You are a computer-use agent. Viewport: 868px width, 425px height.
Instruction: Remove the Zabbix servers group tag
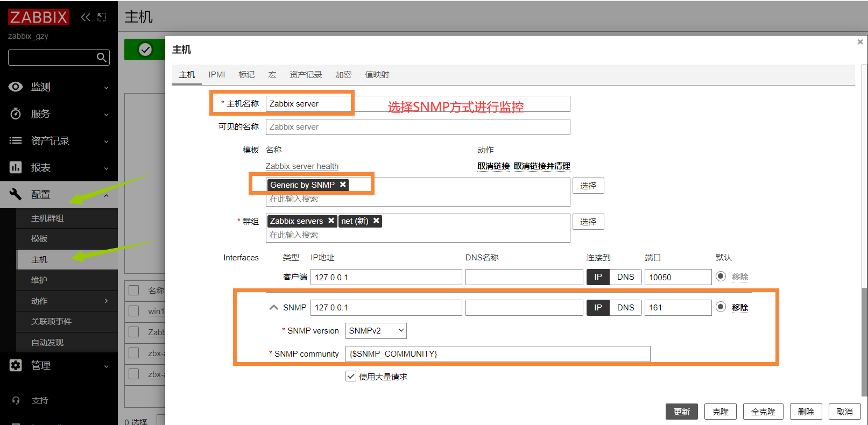click(331, 221)
